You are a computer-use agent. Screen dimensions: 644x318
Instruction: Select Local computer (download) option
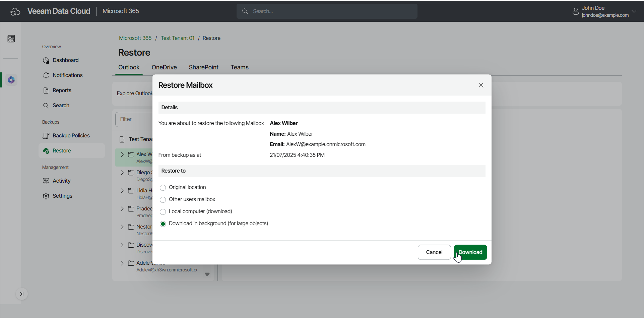pos(163,212)
